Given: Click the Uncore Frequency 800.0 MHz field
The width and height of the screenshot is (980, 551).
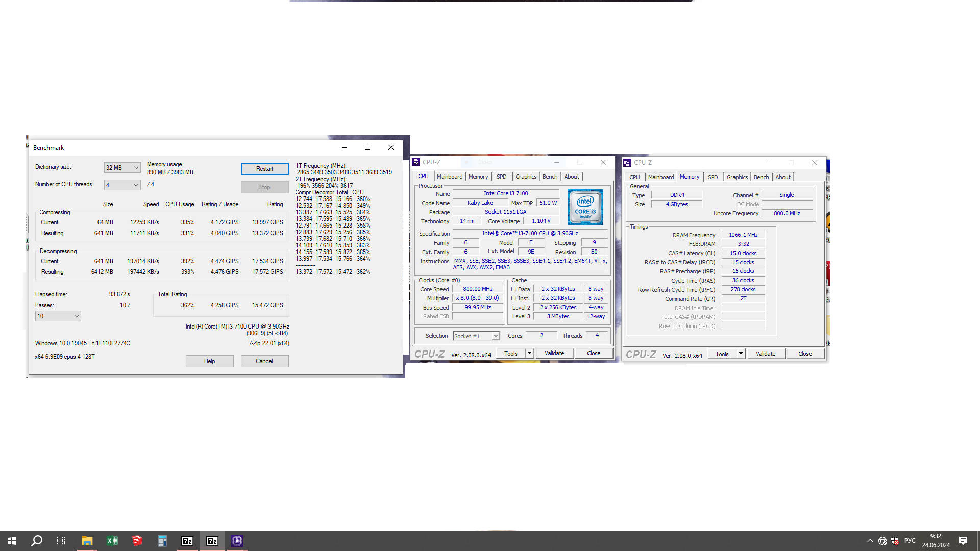Looking at the screenshot, I should [x=787, y=214].
